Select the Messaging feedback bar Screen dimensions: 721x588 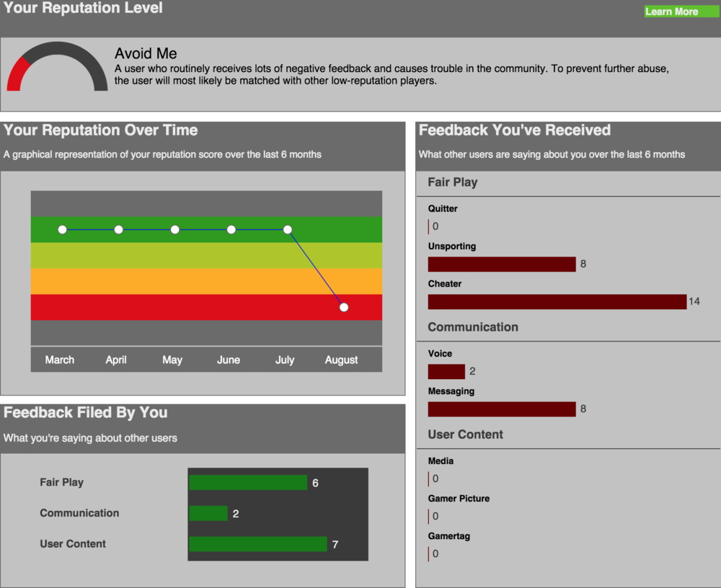click(502, 409)
